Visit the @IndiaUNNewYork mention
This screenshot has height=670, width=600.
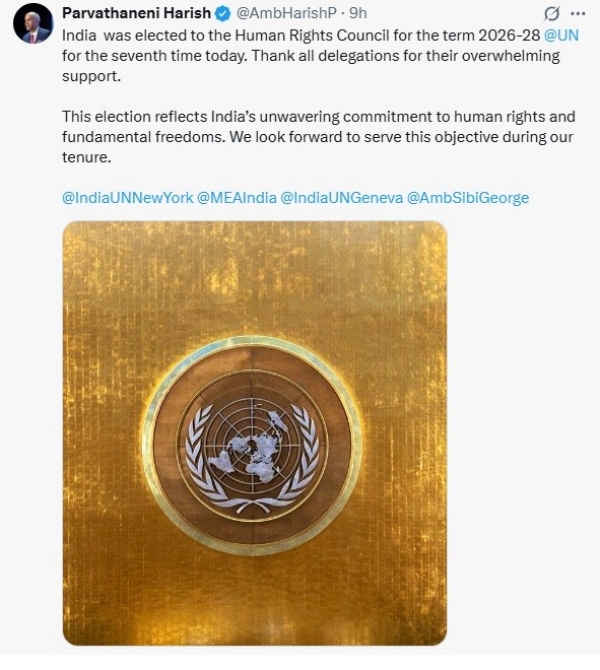pyautogui.click(x=128, y=197)
